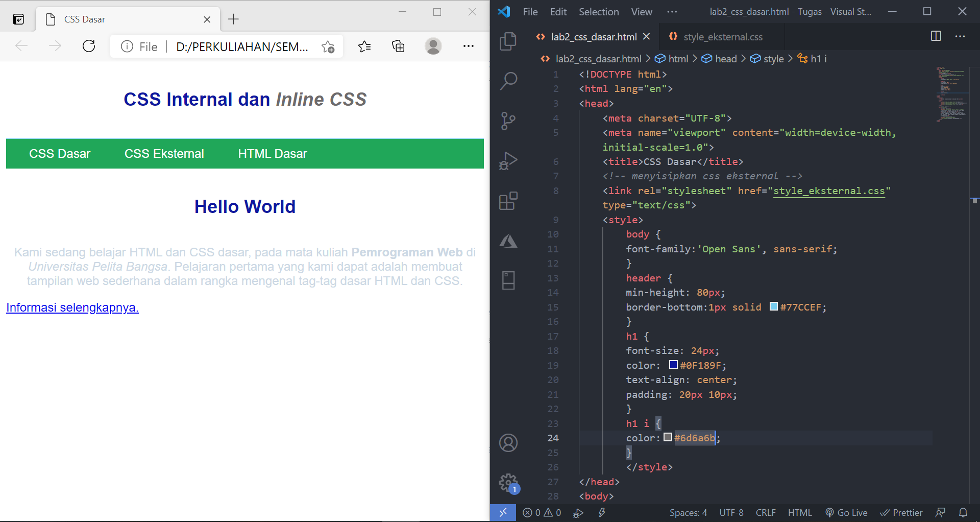Image resolution: width=980 pixels, height=522 pixels.
Task: Open the Accounts icon in sidebar
Action: (x=508, y=443)
